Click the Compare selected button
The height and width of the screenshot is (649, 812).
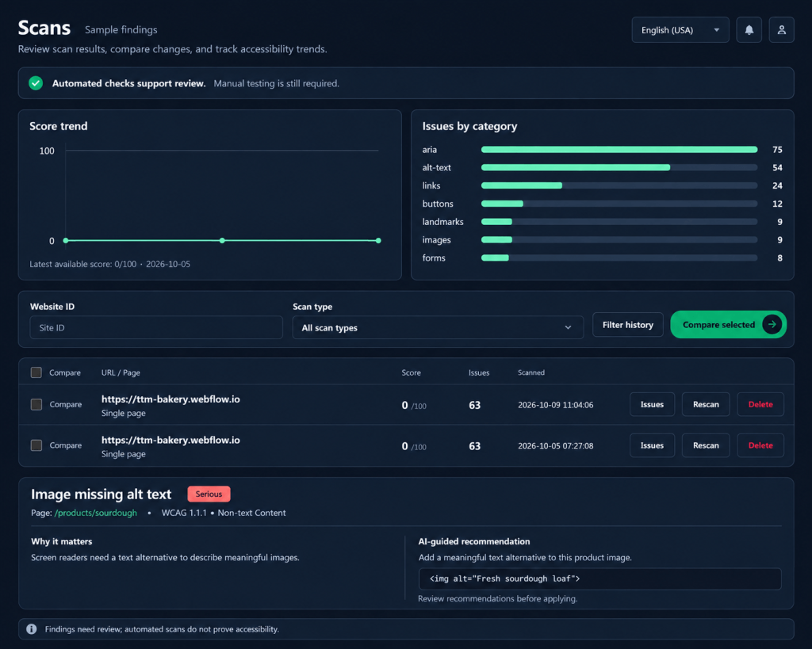click(728, 325)
